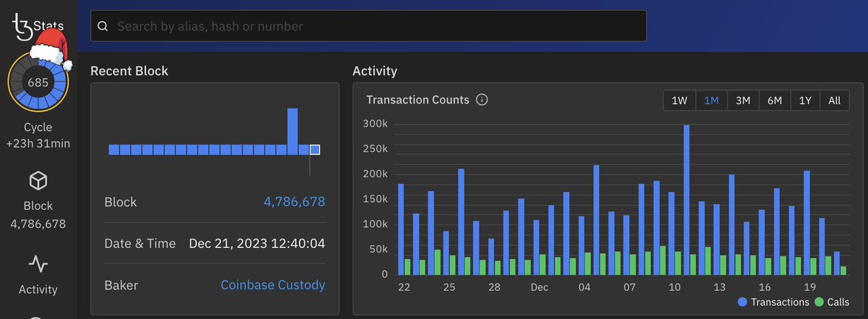Open block number 4,786,678 link
Viewport: 868px width, 319px height.
tap(294, 202)
